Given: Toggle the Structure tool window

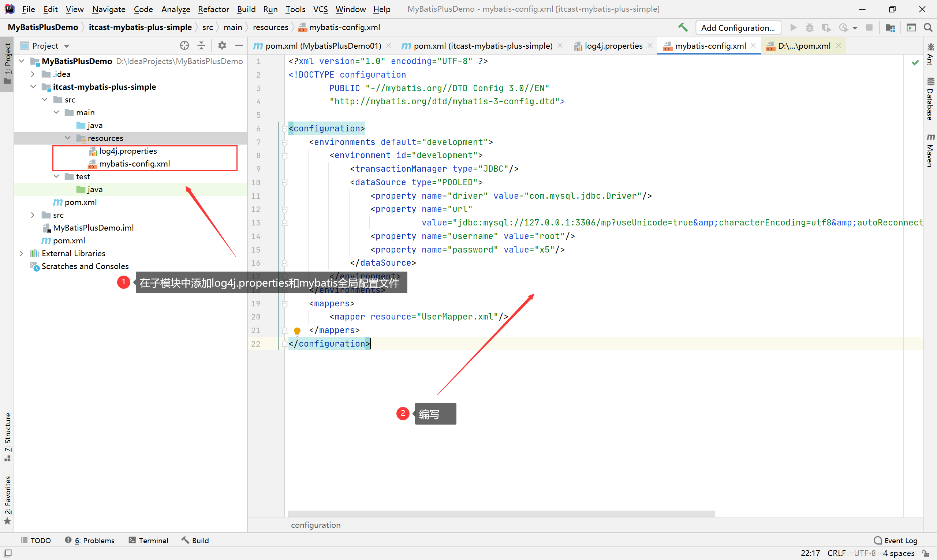Looking at the screenshot, I should [7, 437].
